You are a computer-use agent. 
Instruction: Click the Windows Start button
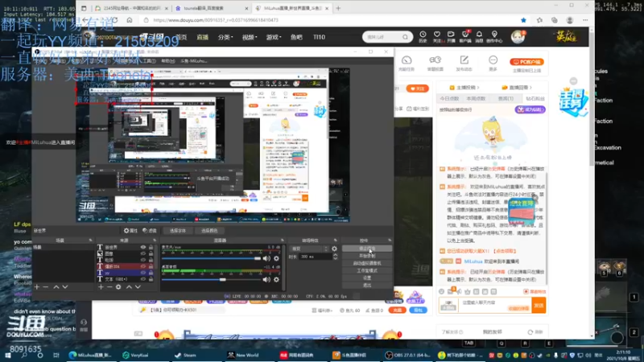pyautogui.click(x=7, y=355)
